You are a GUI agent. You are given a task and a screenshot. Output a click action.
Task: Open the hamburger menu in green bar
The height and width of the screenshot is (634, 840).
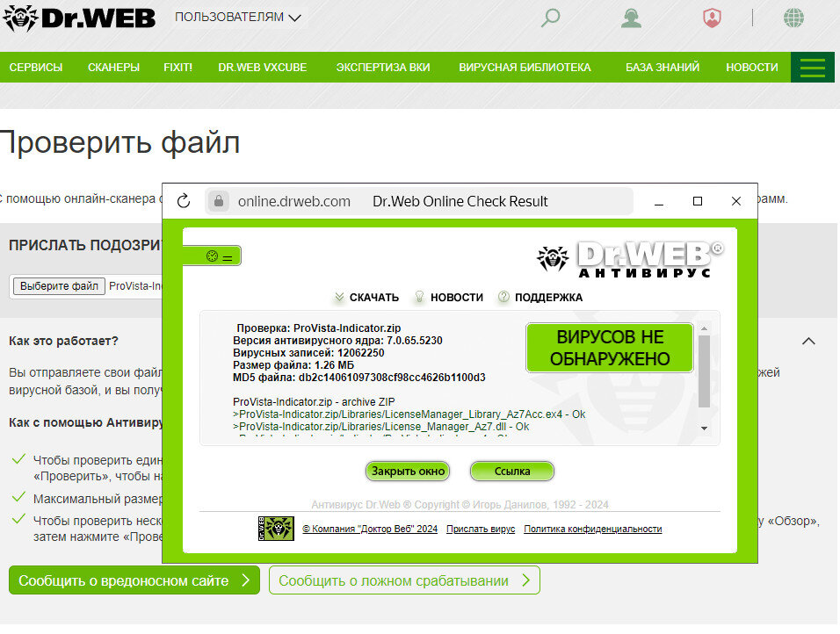pyautogui.click(x=812, y=68)
